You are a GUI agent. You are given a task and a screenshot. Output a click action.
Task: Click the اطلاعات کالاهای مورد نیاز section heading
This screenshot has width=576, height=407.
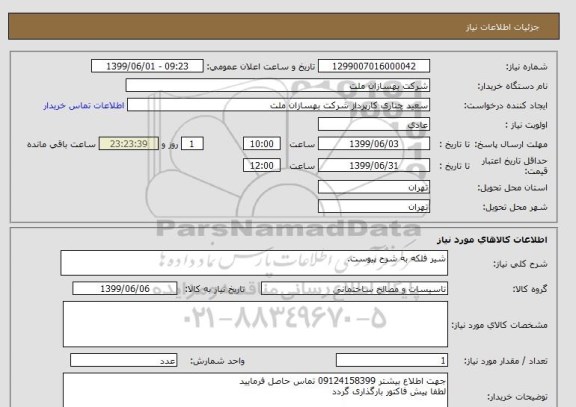tap(492, 240)
